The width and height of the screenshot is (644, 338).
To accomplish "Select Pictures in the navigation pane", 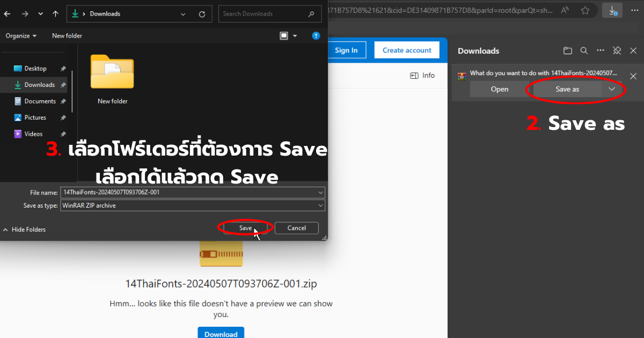I will (35, 117).
